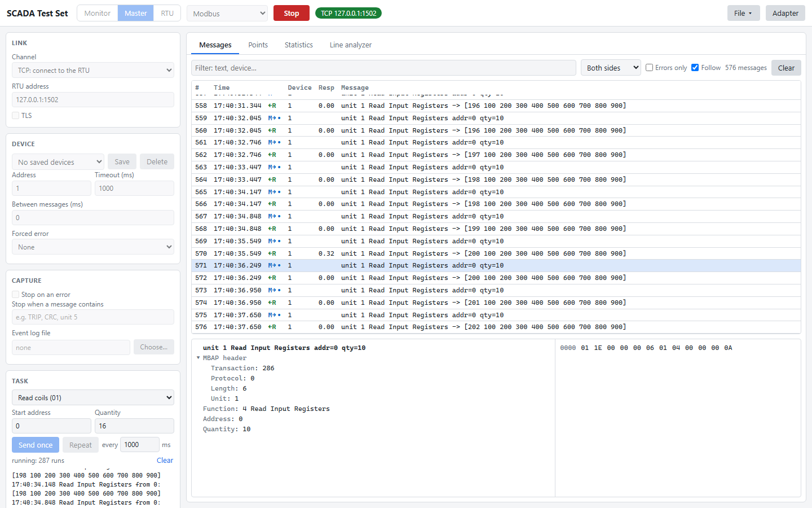Open the Both sides filter dropdown

(611, 68)
